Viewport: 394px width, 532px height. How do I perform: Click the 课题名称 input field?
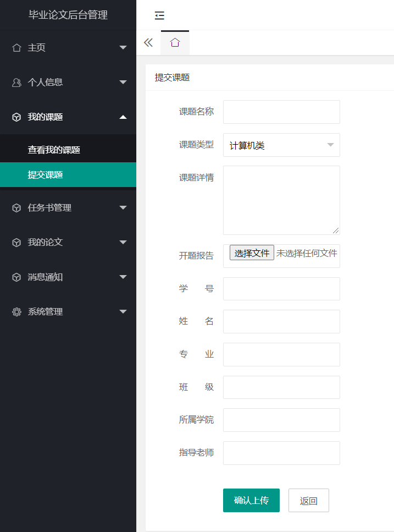[x=281, y=112]
